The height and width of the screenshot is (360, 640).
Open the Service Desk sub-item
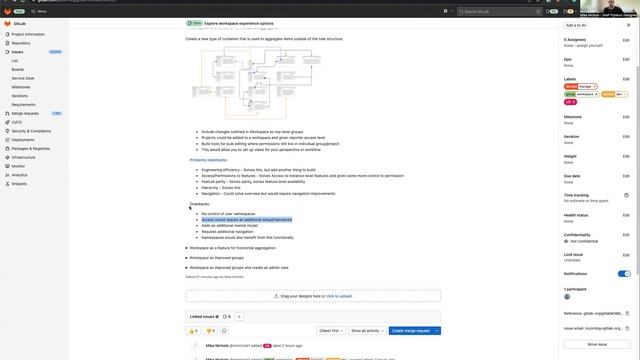tap(23, 78)
